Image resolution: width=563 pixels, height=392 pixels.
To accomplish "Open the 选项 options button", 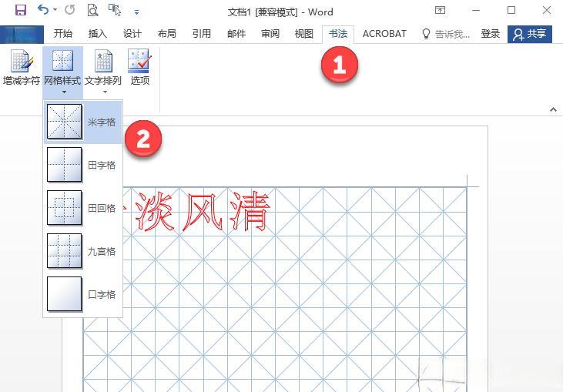I will [139, 69].
